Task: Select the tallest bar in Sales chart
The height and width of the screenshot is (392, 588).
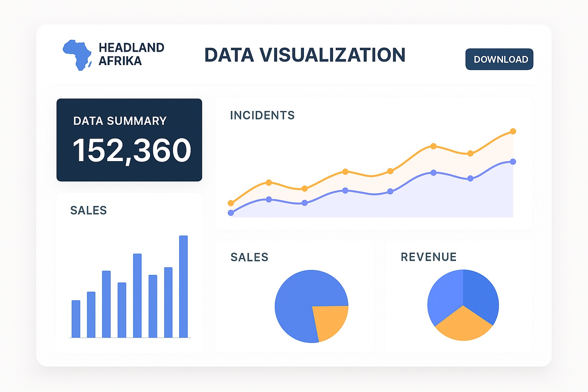Action: point(183,287)
